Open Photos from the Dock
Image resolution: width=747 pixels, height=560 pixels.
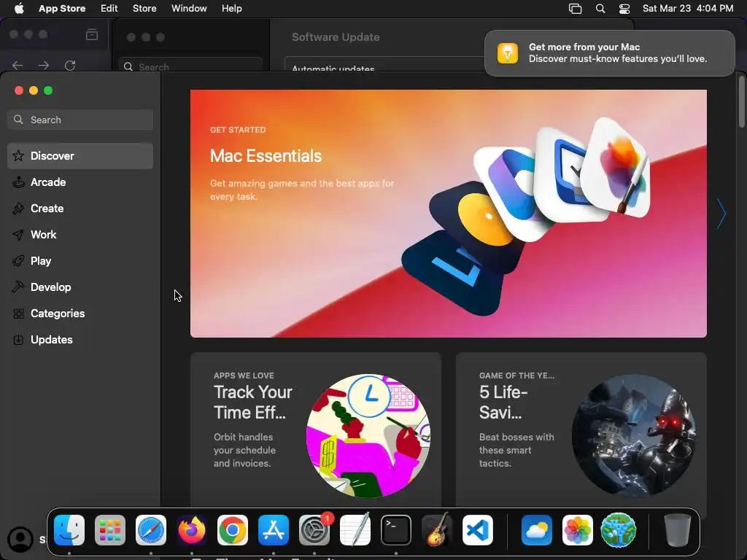[x=578, y=530]
